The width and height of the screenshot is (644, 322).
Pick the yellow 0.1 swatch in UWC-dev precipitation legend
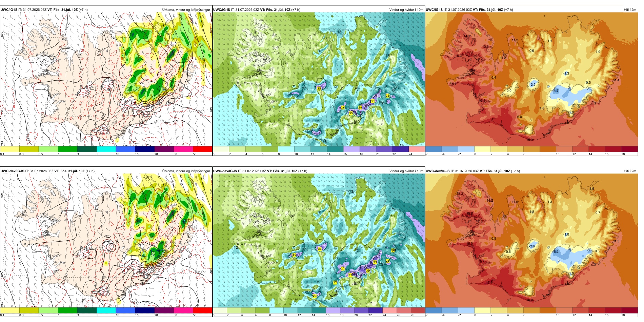click(x=9, y=310)
